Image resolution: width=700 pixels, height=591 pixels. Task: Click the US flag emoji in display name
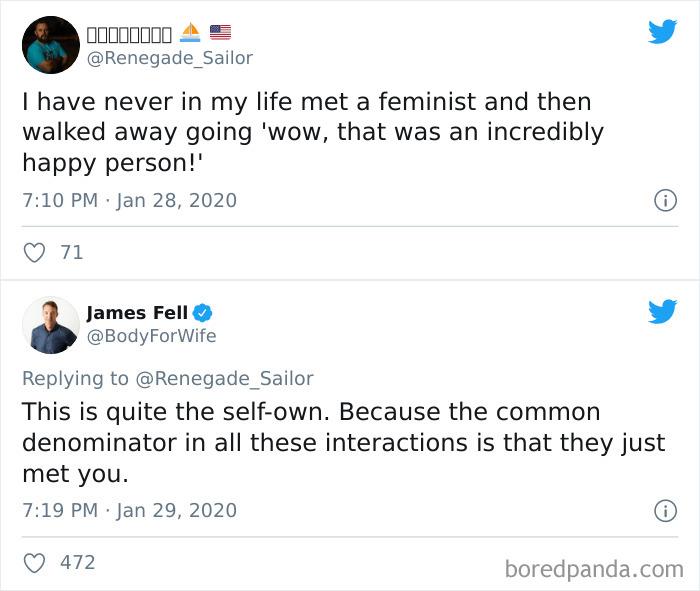(x=220, y=33)
